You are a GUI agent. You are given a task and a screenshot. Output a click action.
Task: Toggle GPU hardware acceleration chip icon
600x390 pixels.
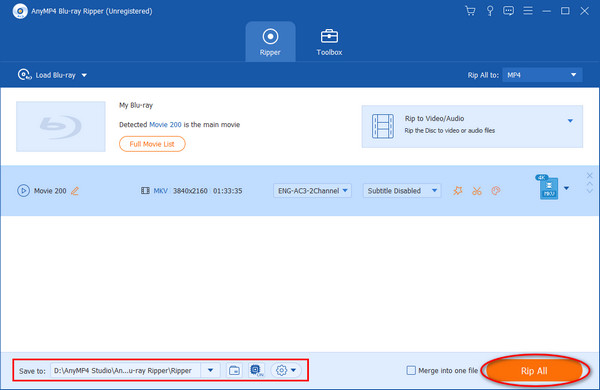256,370
